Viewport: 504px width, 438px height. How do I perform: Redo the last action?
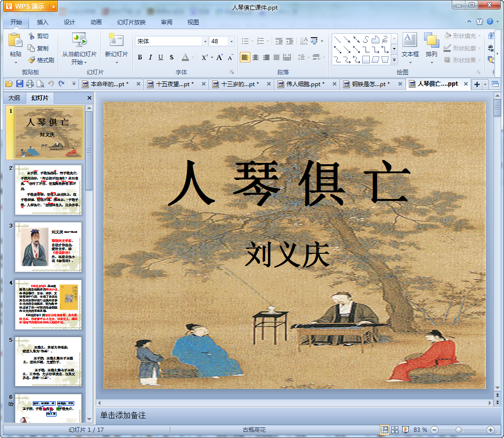(x=61, y=84)
